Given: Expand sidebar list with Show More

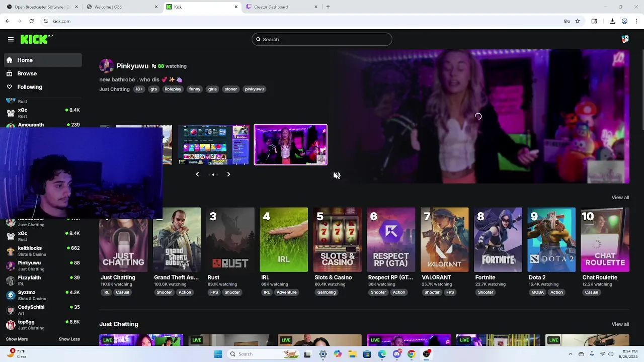Looking at the screenshot, I should coord(17,339).
